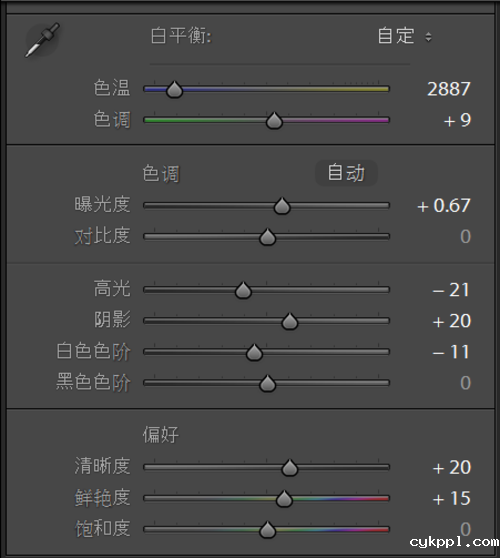The image size is (500, 558).
Task: Click the 曝光度 exposure slider handle
Action: coord(282,206)
